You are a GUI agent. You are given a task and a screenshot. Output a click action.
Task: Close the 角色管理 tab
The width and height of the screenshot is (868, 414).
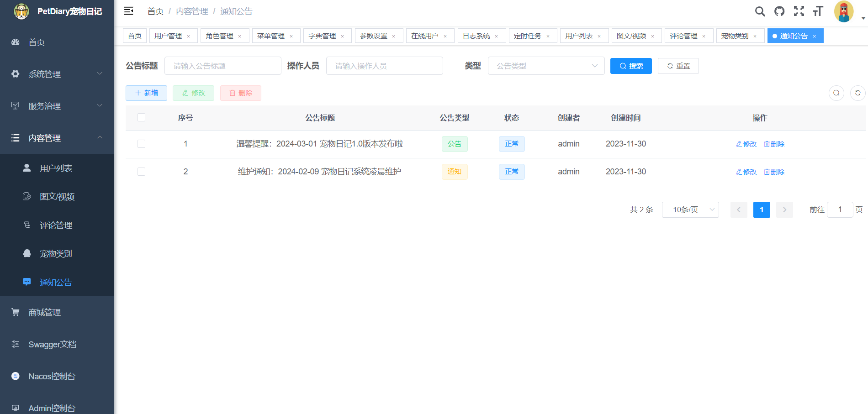(239, 36)
